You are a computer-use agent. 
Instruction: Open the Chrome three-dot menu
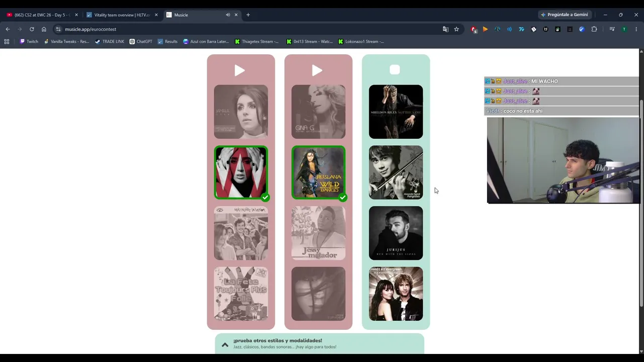point(636,29)
